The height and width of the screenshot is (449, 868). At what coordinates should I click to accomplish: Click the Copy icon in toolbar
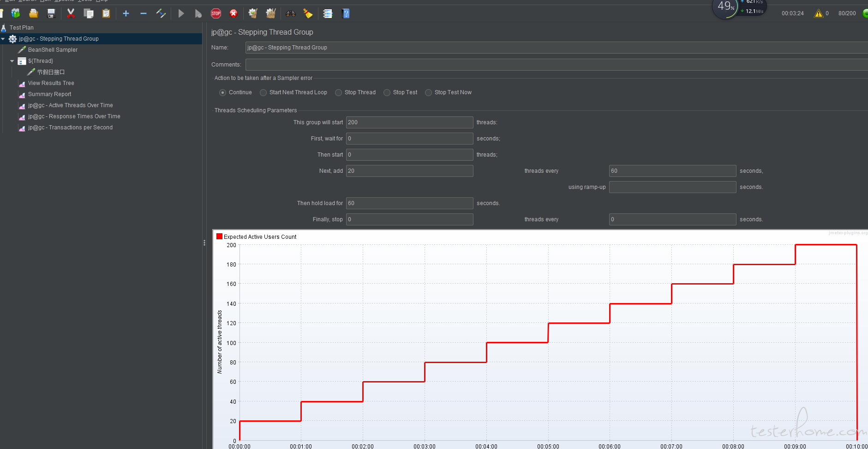[89, 13]
